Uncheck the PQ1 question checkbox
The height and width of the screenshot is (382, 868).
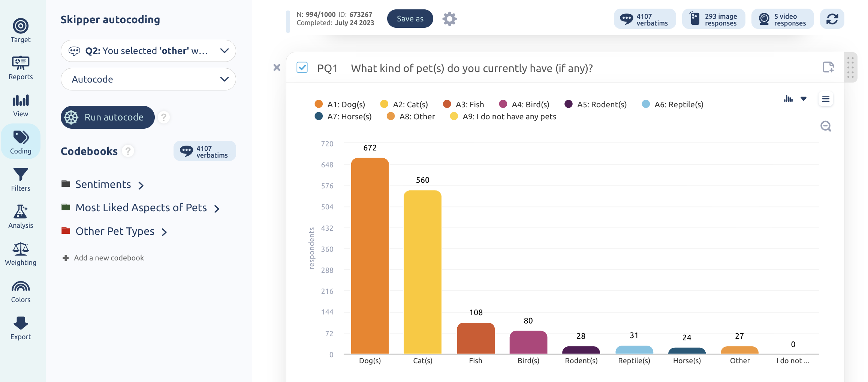pos(302,68)
